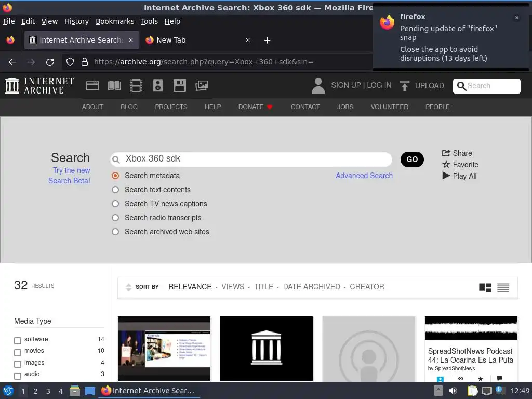
Task: Click the Firefox back arrow
Action: 12,62
